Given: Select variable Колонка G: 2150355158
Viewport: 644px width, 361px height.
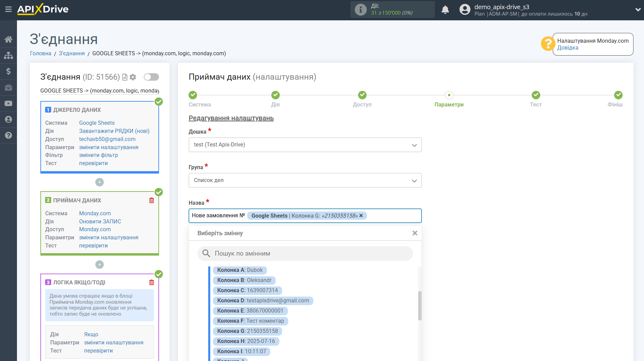Looking at the screenshot, I should pos(248,331).
